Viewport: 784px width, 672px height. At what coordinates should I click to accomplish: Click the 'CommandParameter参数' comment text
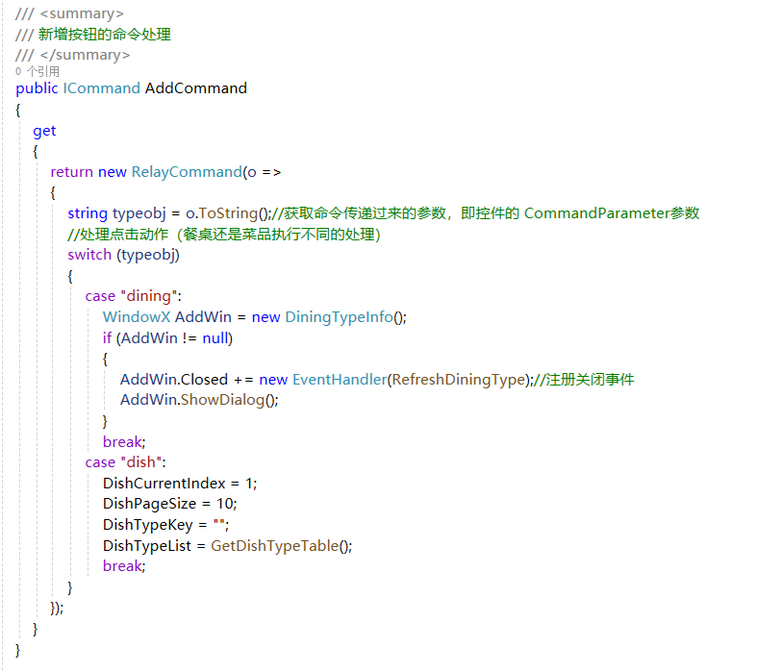(612, 213)
